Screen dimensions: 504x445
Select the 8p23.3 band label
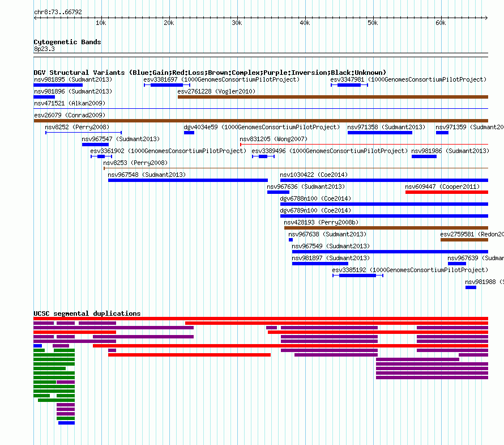(x=44, y=49)
